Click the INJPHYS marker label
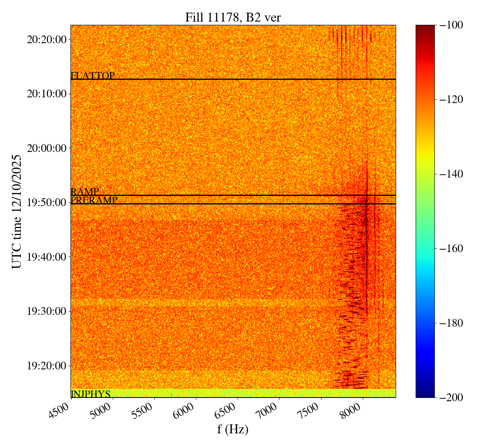The height and width of the screenshot is (448, 489). pos(90,394)
